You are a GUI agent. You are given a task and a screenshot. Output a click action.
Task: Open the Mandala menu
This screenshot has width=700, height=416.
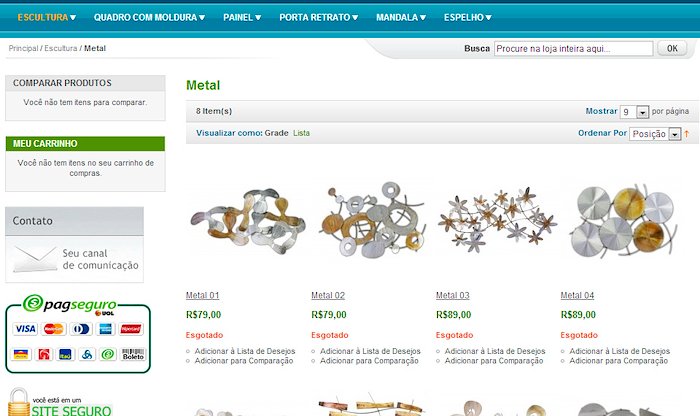point(401,17)
